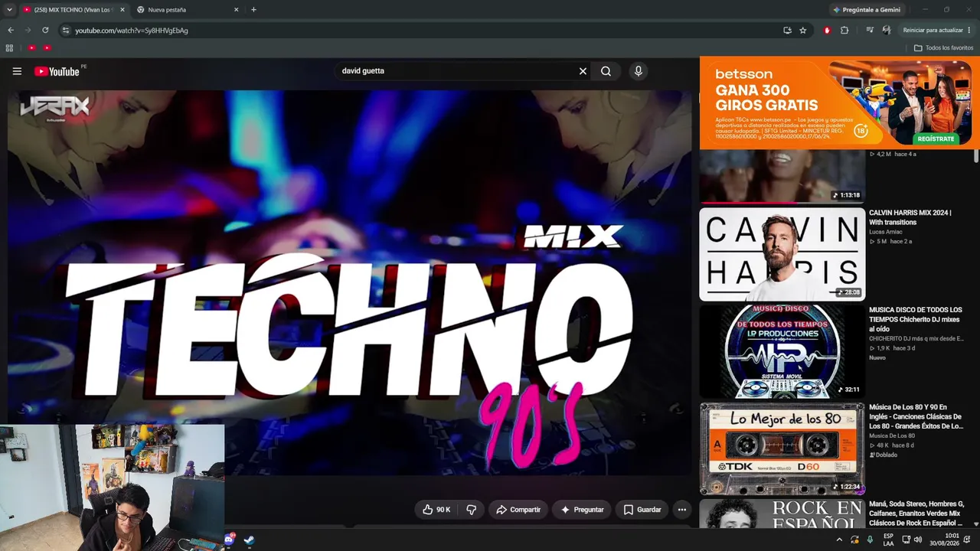Open Discord from the taskbar
This screenshot has height=551, width=980.
[229, 540]
